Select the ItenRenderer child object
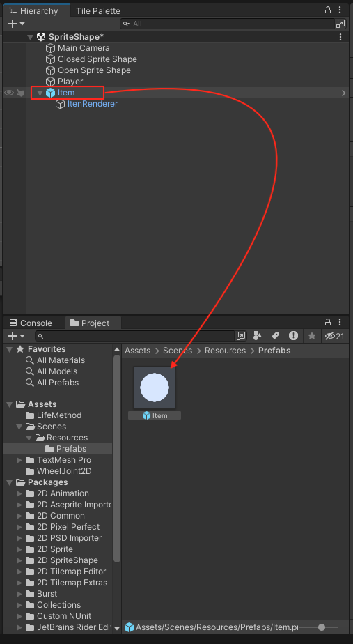The image size is (353, 644). point(93,104)
